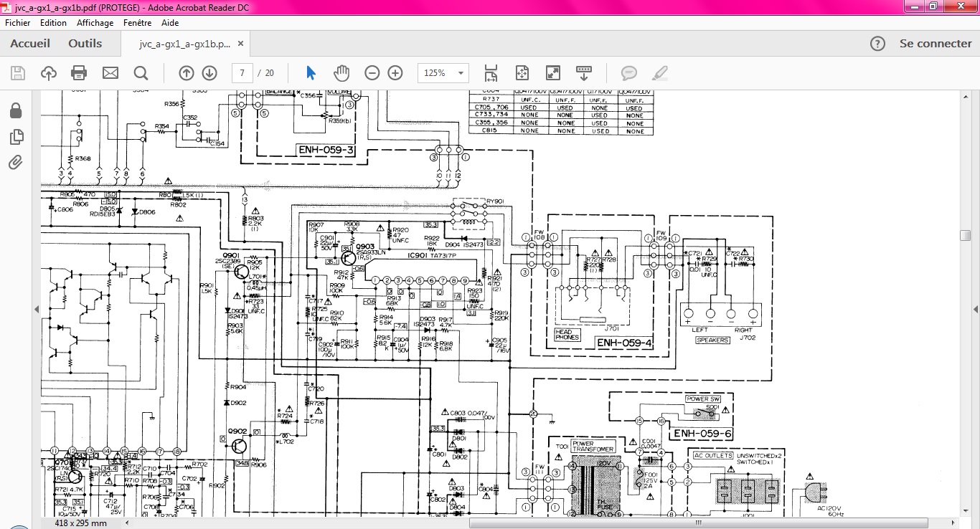The height and width of the screenshot is (529, 980).
Task: Open the Edition menu
Action: point(53,23)
